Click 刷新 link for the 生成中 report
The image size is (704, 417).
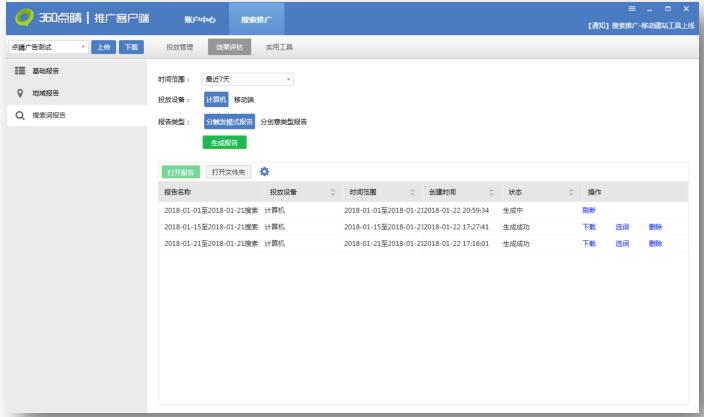point(588,210)
